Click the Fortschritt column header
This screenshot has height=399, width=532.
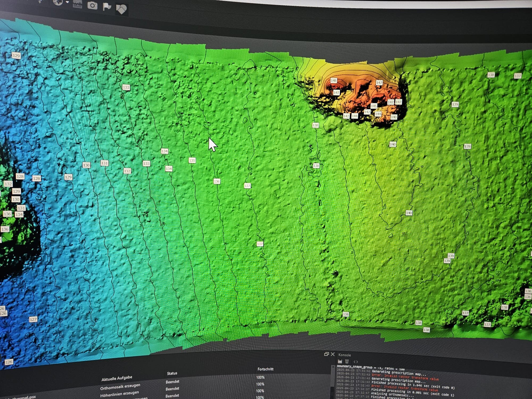[x=265, y=369]
